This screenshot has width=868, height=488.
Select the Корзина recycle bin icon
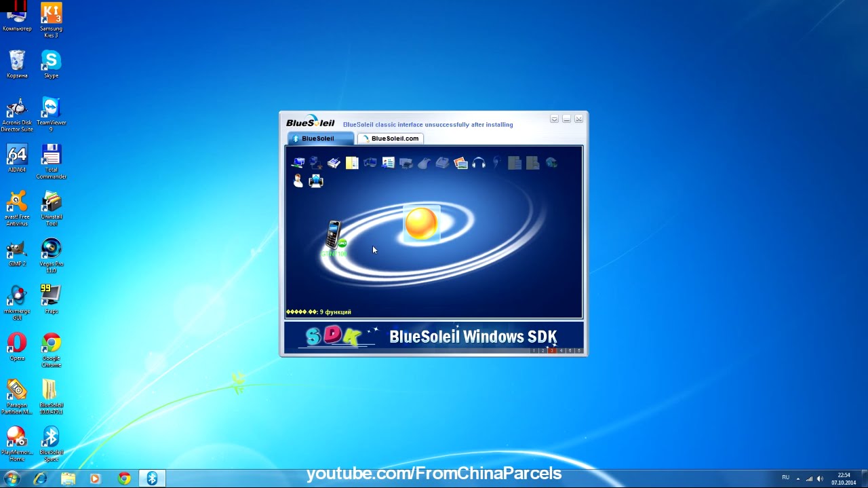[17, 64]
